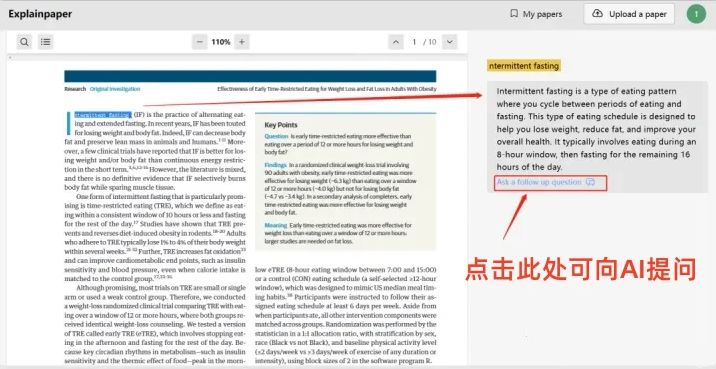This screenshot has width=716, height=369.
Task: Click the page number field showing 1
Action: tap(414, 42)
